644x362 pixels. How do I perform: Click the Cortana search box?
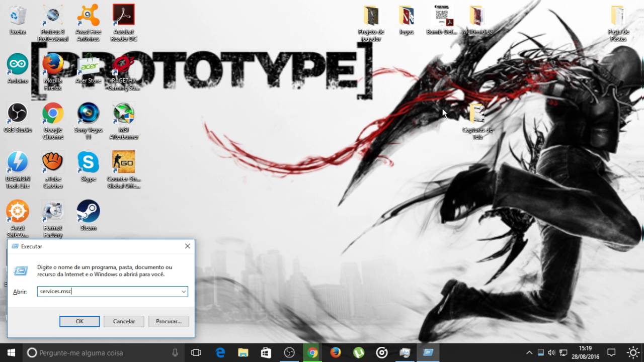click(104, 352)
